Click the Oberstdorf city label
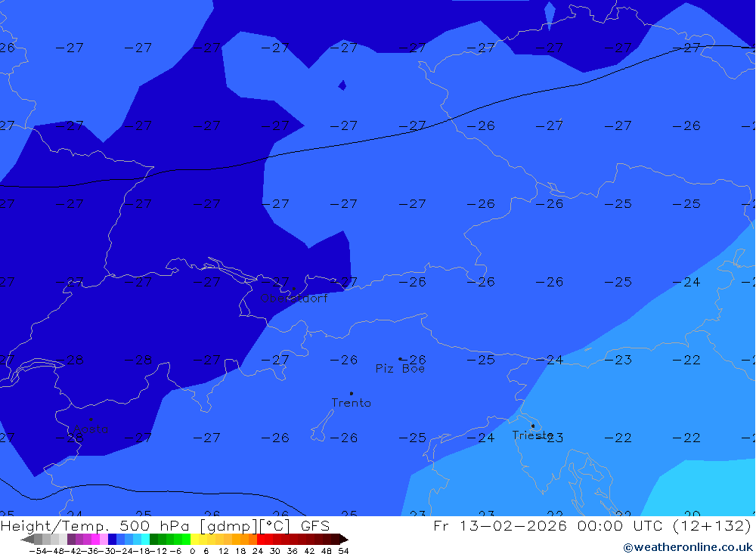The height and width of the screenshot is (554, 756). 293,299
